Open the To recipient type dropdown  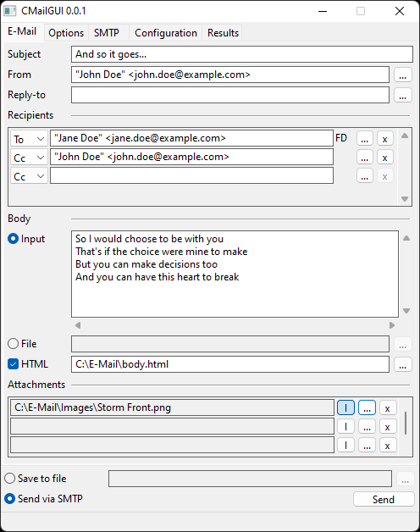[29, 139]
